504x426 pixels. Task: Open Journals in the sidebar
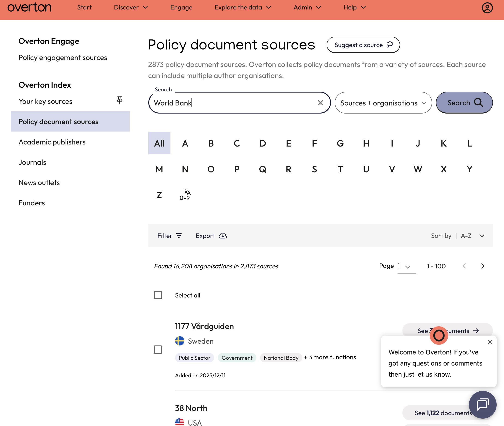point(32,162)
